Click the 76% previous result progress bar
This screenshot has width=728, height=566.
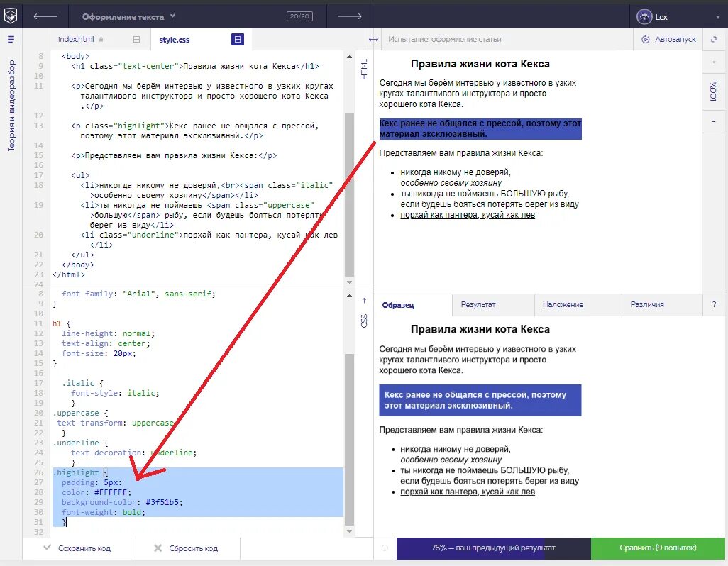click(x=494, y=548)
